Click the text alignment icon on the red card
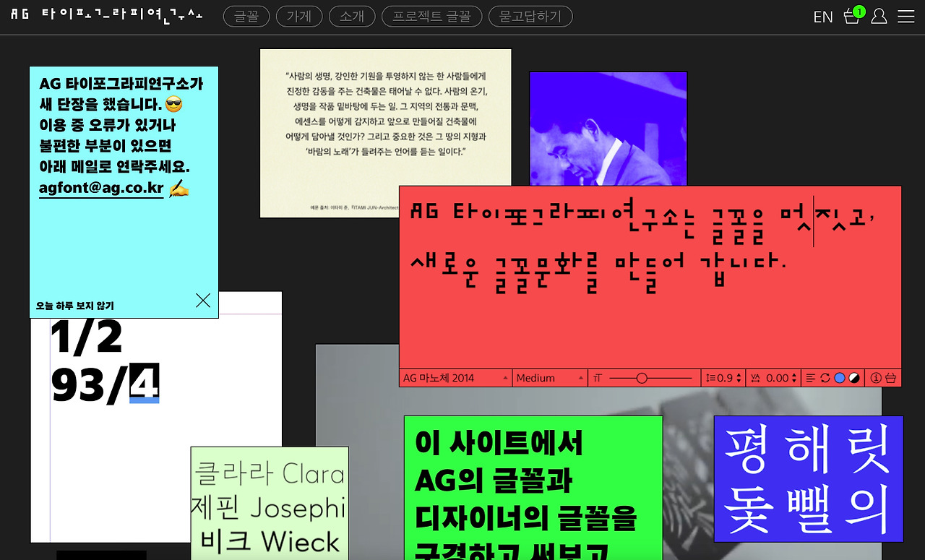The width and height of the screenshot is (925, 560). pos(809,377)
